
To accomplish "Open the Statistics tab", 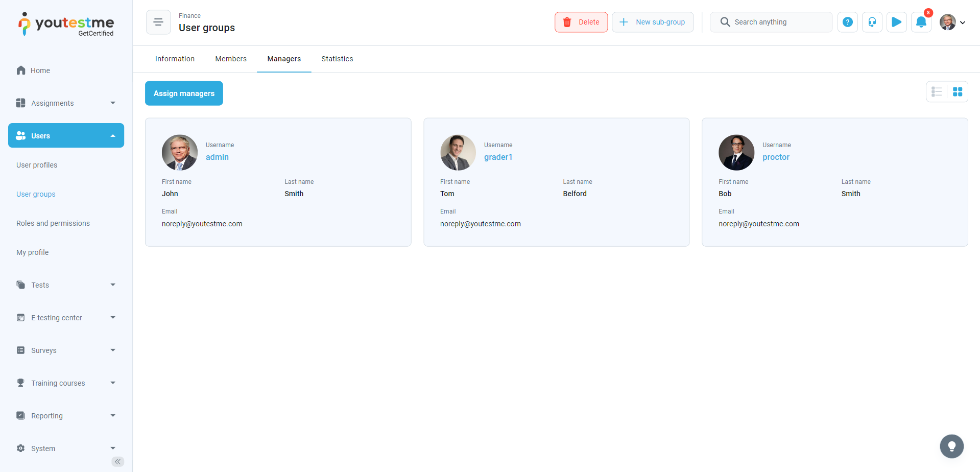I will coord(337,59).
